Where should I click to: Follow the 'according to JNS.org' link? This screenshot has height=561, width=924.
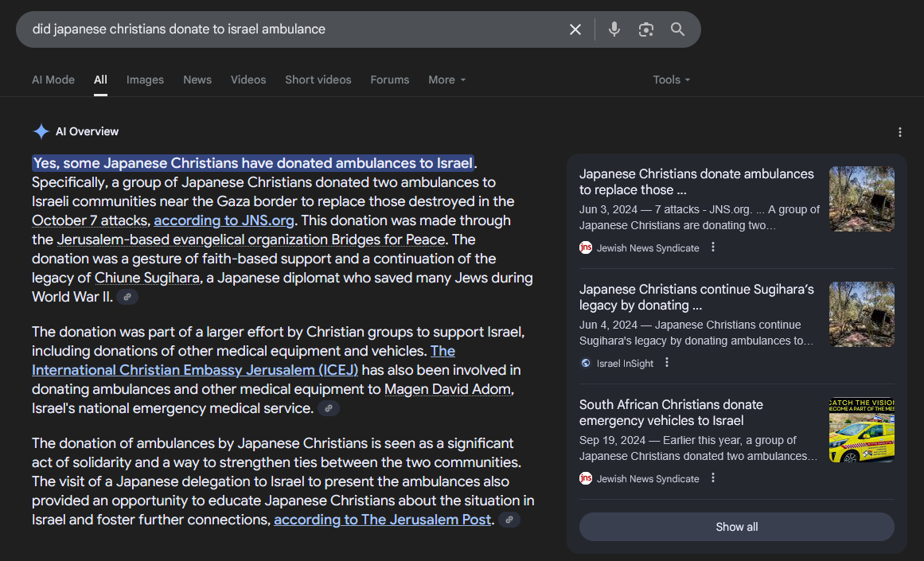(x=224, y=220)
